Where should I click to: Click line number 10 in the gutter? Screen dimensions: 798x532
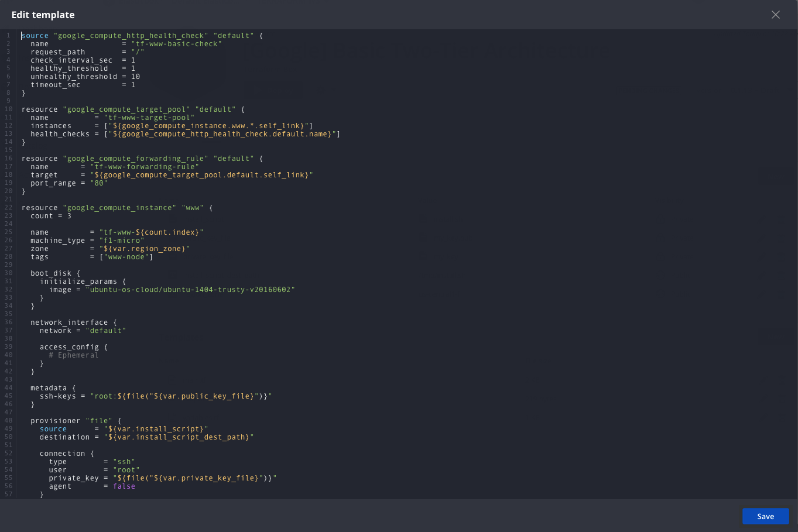7,109
